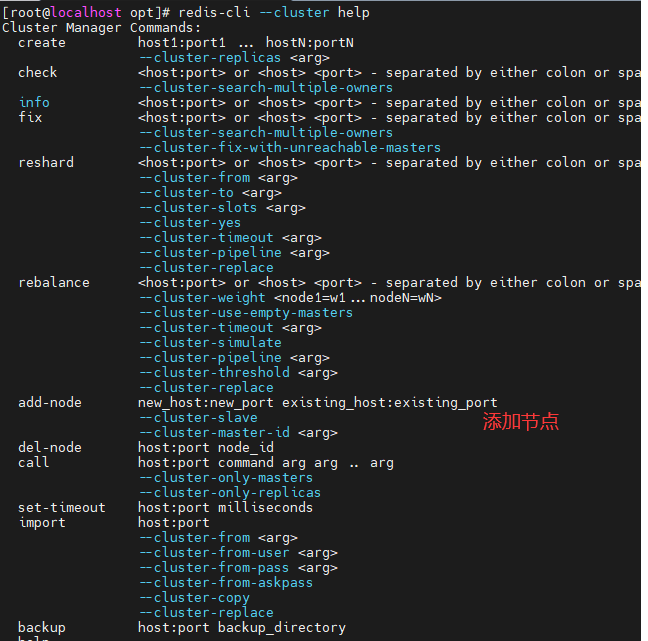The width and height of the screenshot is (648, 641).
Task: Click the highlighted 'info' command
Action: coord(34,102)
